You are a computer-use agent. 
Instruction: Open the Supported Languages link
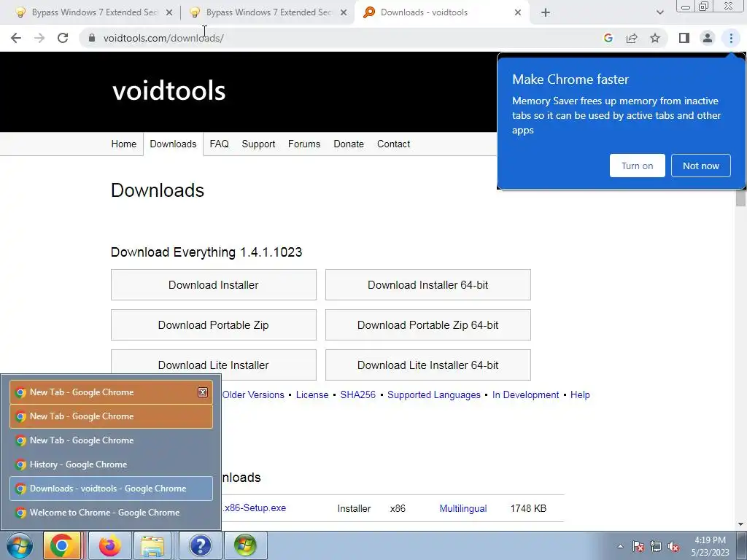[x=434, y=394]
